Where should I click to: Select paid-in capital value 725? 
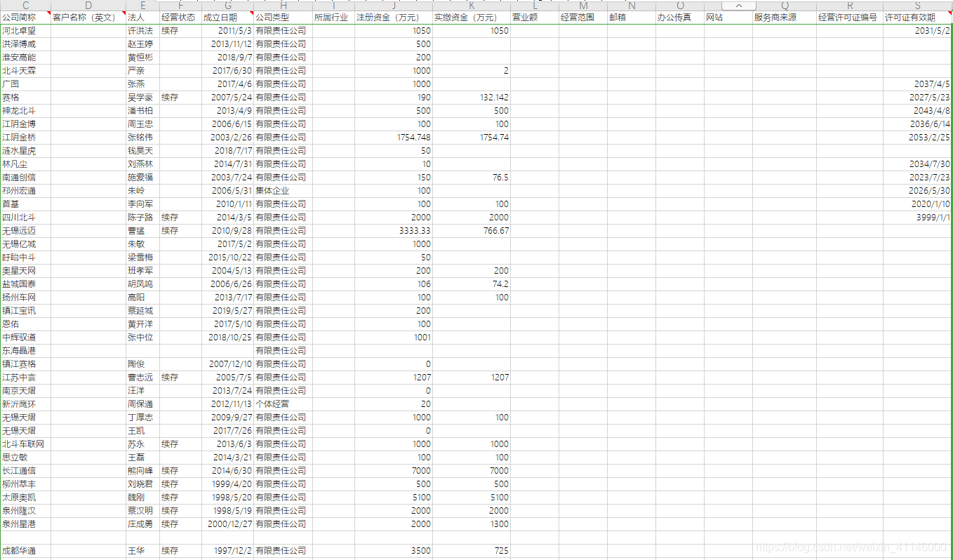pyautogui.click(x=472, y=550)
